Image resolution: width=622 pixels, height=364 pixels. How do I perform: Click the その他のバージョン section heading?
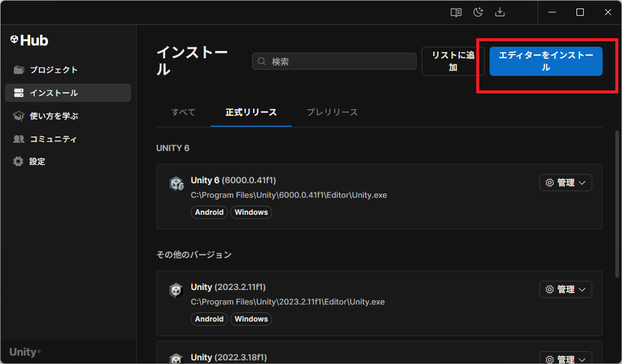[194, 255]
